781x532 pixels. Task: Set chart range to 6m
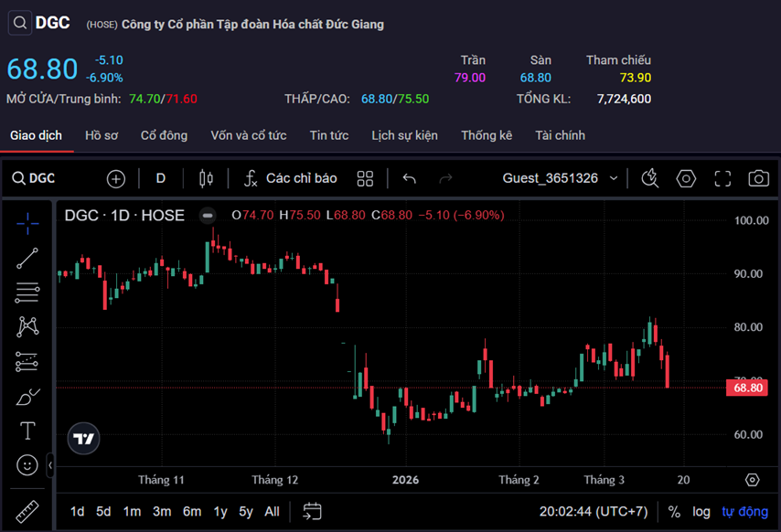(192, 512)
